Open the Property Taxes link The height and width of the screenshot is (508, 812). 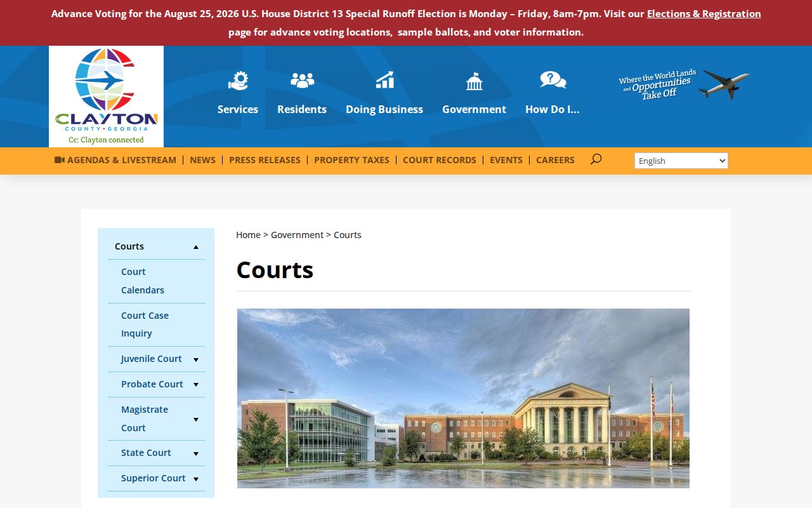pyautogui.click(x=351, y=160)
